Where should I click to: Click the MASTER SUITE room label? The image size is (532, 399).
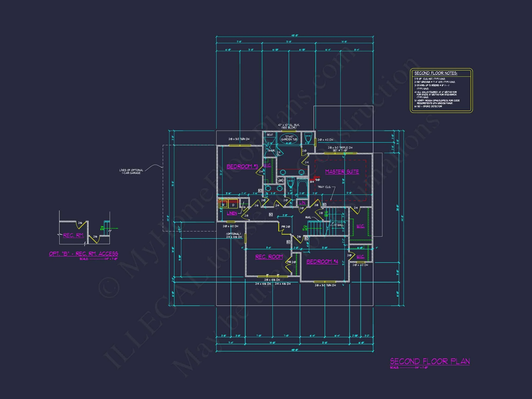click(342, 172)
